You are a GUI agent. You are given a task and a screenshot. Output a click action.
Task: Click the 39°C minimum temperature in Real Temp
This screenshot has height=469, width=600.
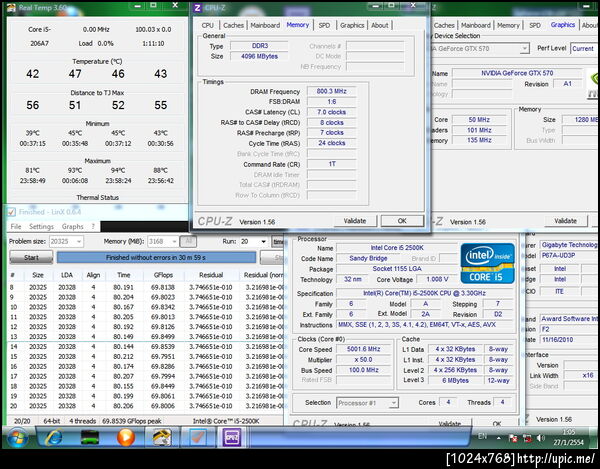pos(33,133)
